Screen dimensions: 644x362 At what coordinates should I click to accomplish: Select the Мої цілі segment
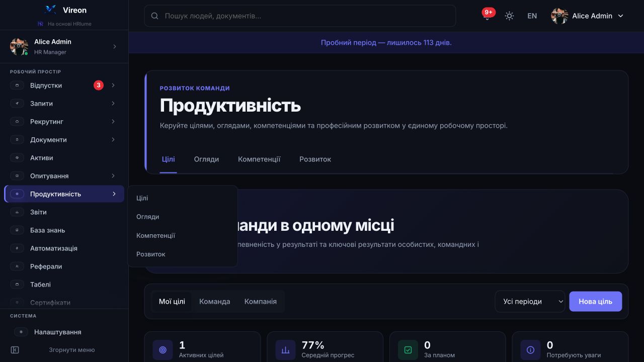click(172, 302)
